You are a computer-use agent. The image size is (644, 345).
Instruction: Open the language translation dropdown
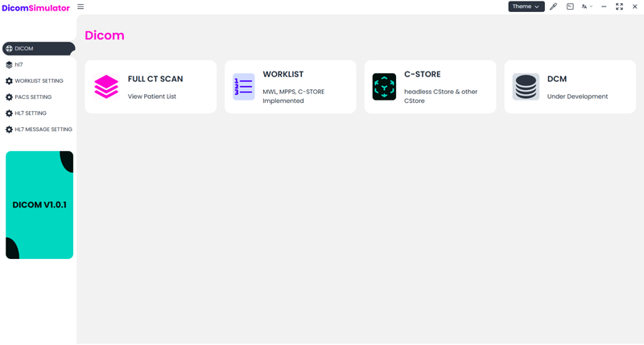coord(587,6)
